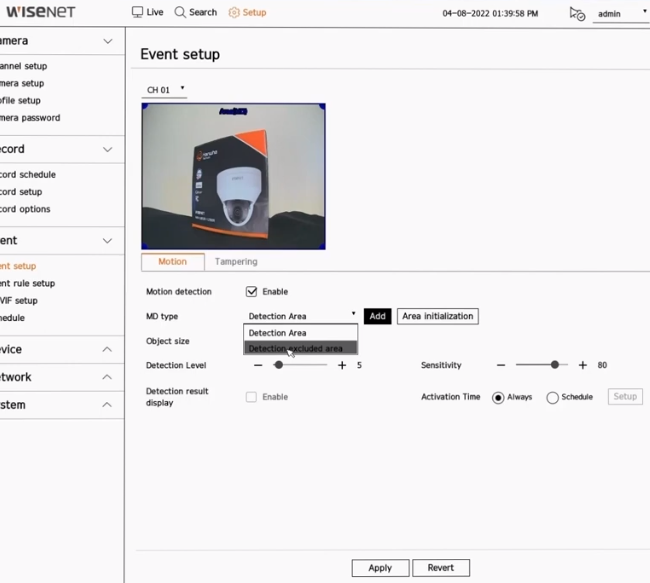The width and height of the screenshot is (650, 583).
Task: Disable the Motion detection Enable checkbox
Action: tap(251, 292)
